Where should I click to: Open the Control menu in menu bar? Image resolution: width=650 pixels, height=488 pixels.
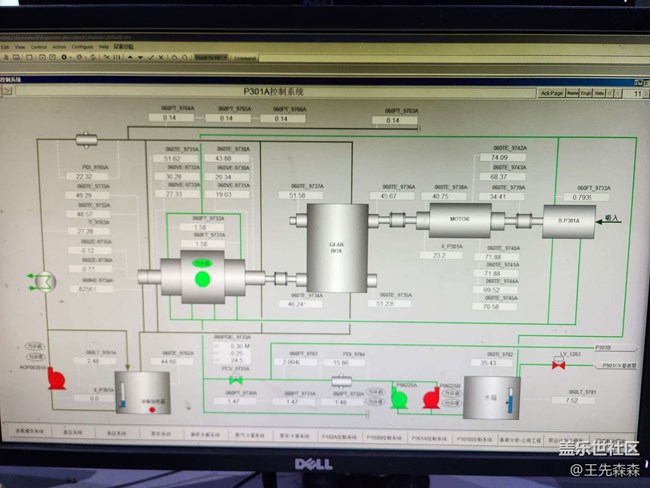[38, 47]
